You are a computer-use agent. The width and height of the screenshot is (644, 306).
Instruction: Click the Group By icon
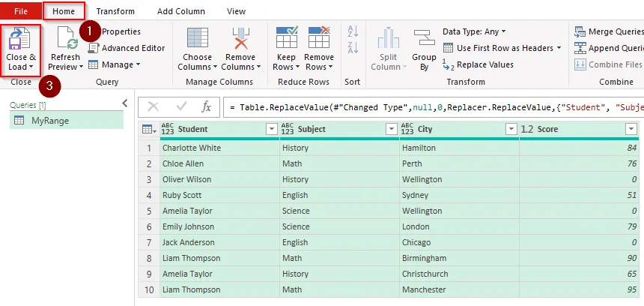(425, 37)
